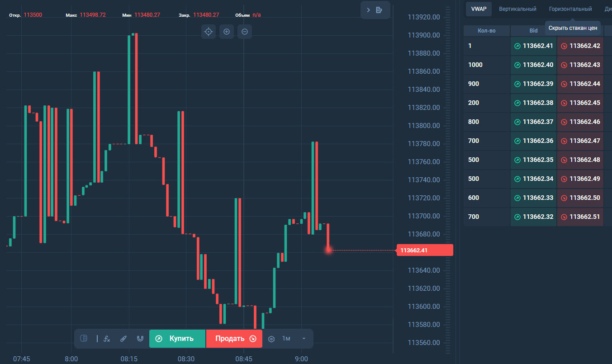Select quantity cell 600

coord(487,198)
